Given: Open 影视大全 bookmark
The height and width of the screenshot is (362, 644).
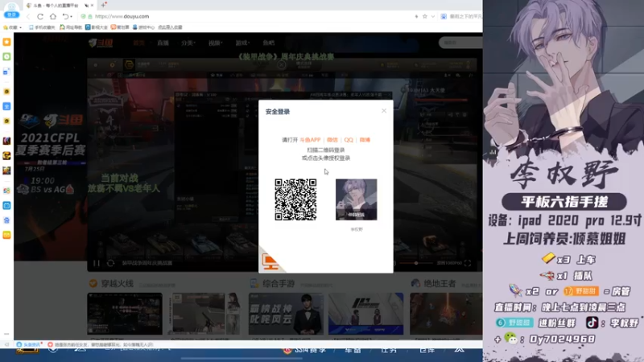Looking at the screenshot, I should coord(97,27).
